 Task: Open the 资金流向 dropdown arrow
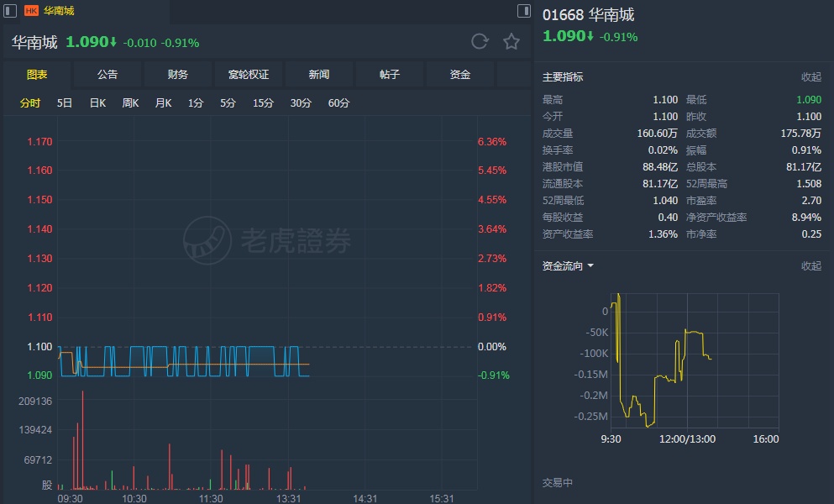click(x=590, y=265)
